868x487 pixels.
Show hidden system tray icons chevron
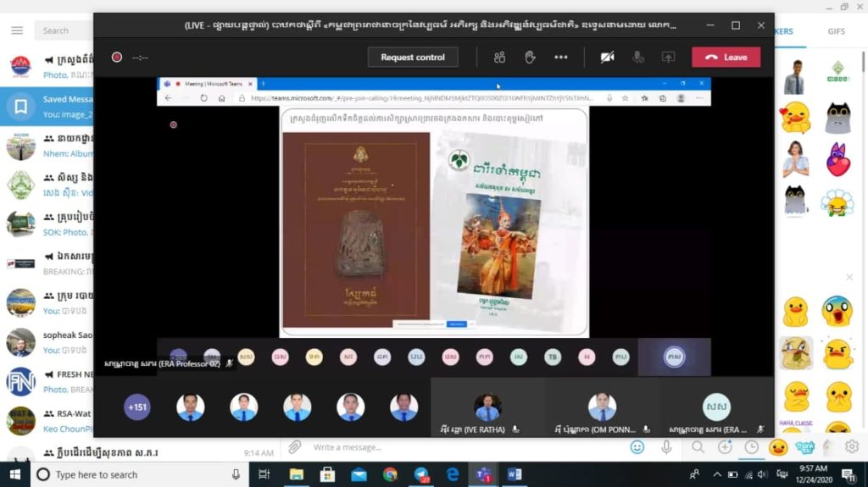click(717, 474)
